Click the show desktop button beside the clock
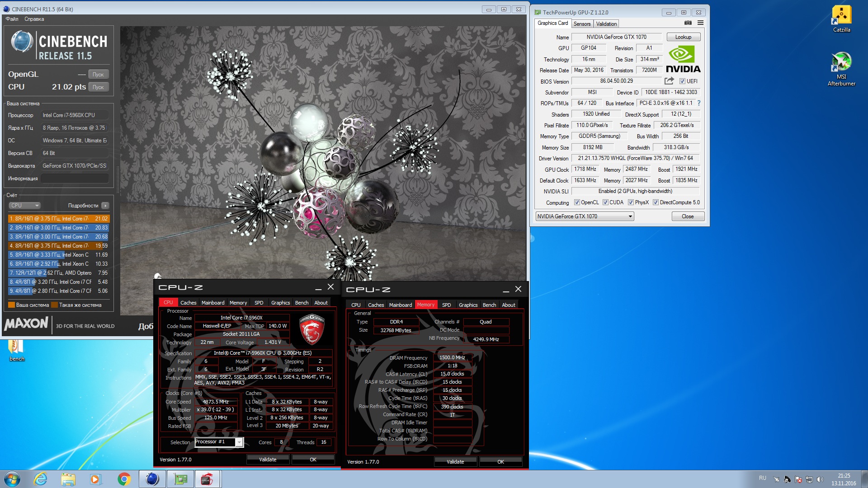The width and height of the screenshot is (868, 488). click(x=864, y=479)
